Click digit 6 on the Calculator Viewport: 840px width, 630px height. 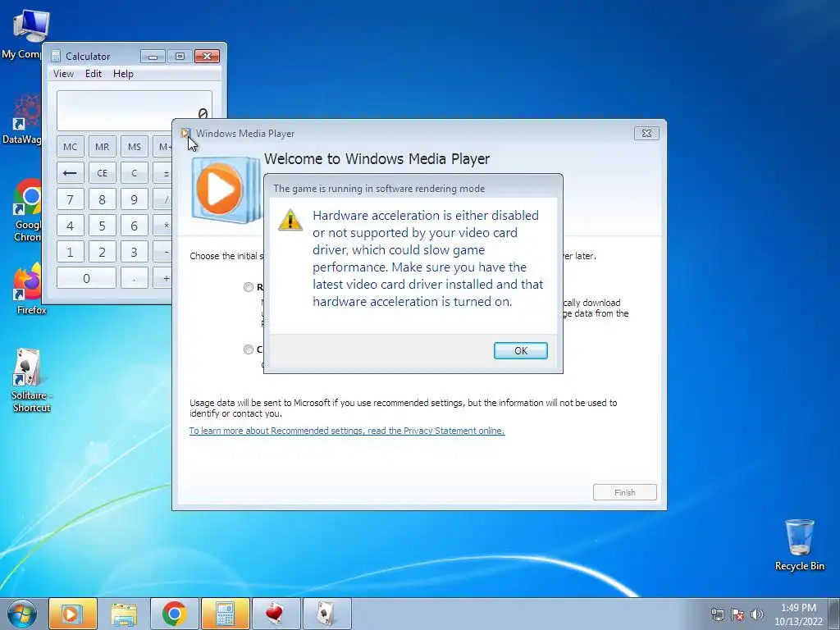(134, 226)
